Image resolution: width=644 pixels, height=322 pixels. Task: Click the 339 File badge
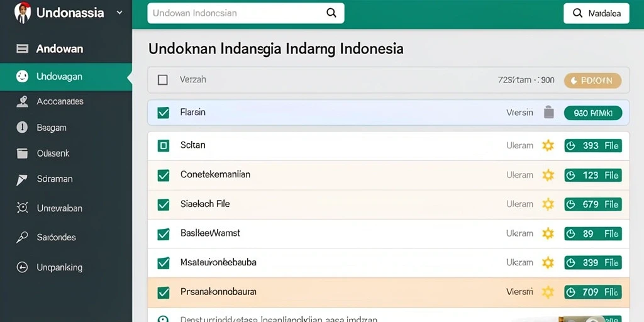593,263
